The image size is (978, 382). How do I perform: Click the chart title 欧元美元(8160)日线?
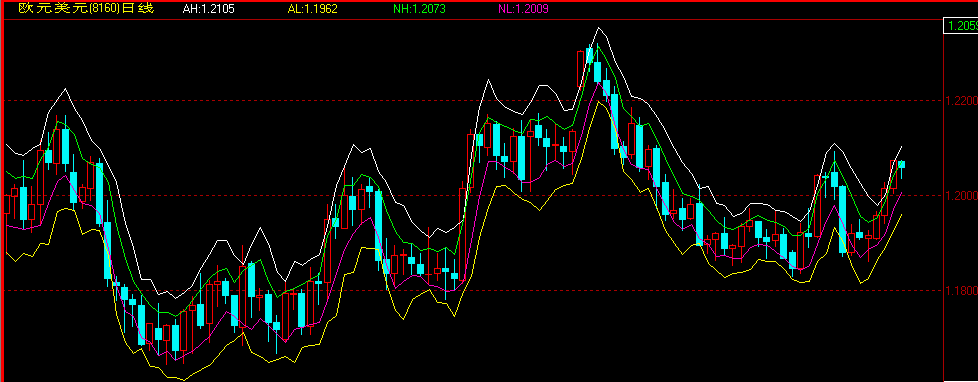coord(85,9)
